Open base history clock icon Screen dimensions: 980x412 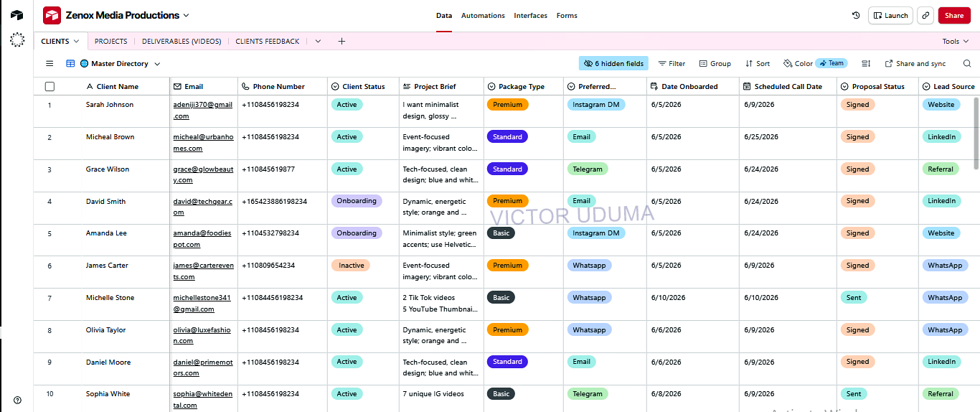[x=856, y=15]
